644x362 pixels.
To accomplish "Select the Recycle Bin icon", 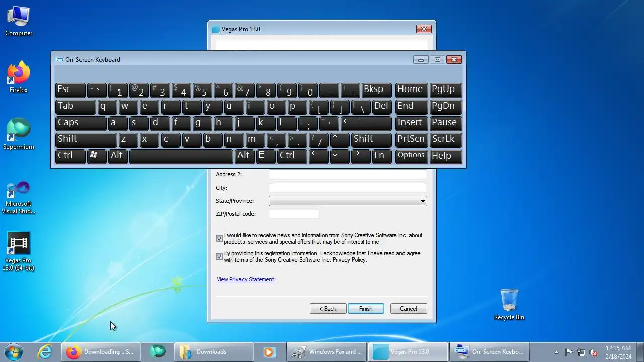I will pos(509,305).
